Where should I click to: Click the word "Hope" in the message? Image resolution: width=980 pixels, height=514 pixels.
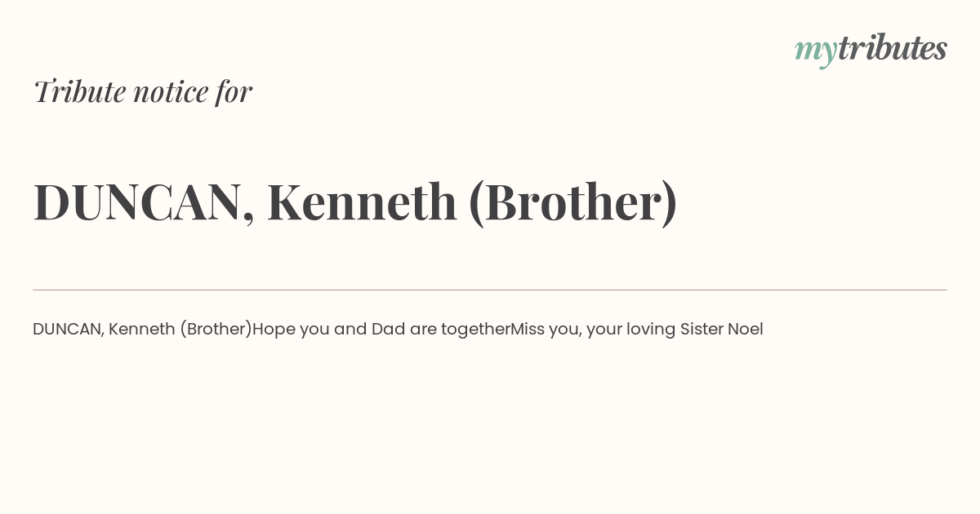click(274, 330)
